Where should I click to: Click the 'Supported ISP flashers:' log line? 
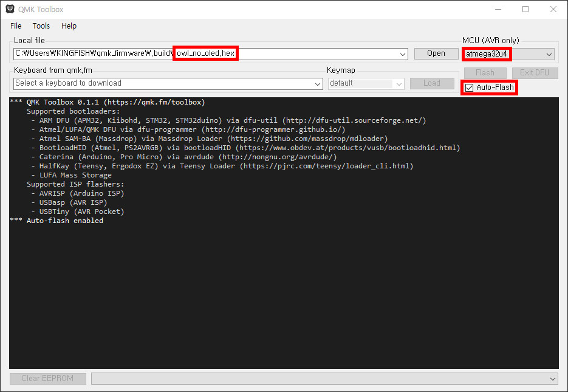pos(75,184)
